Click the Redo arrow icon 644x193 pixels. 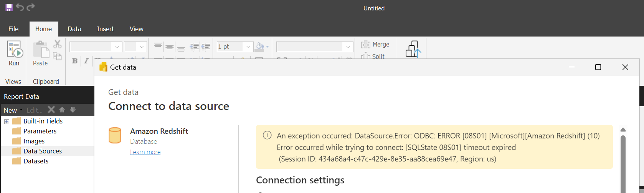31,7
